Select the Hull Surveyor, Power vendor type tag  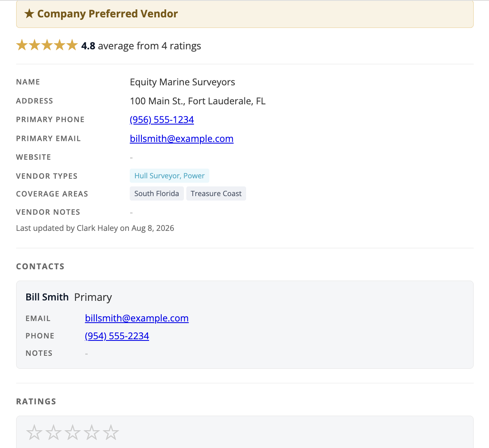click(x=169, y=176)
